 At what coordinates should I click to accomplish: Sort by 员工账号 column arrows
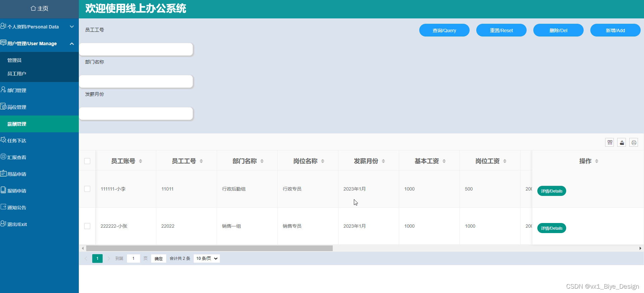pos(141,161)
